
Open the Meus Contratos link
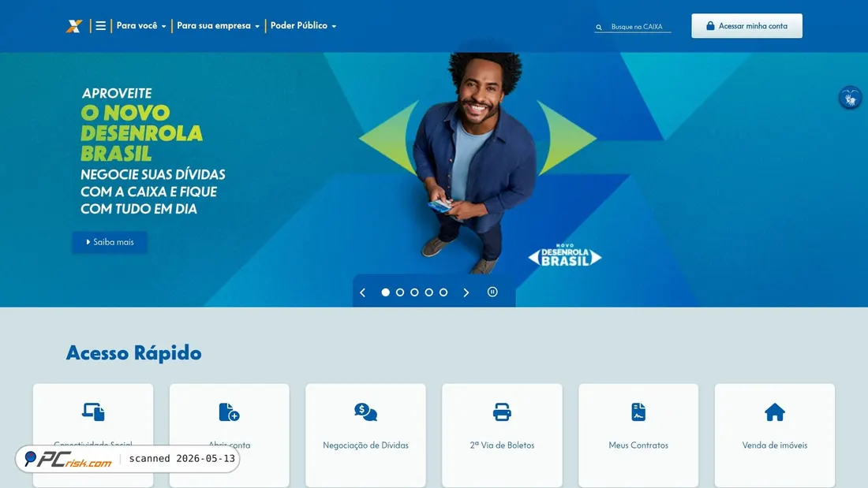coord(638,445)
